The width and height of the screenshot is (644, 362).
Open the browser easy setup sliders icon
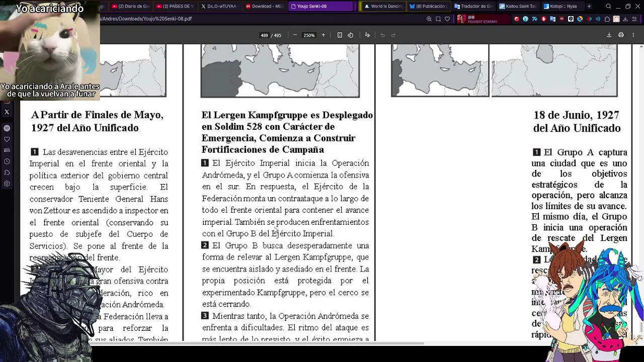click(634, 19)
